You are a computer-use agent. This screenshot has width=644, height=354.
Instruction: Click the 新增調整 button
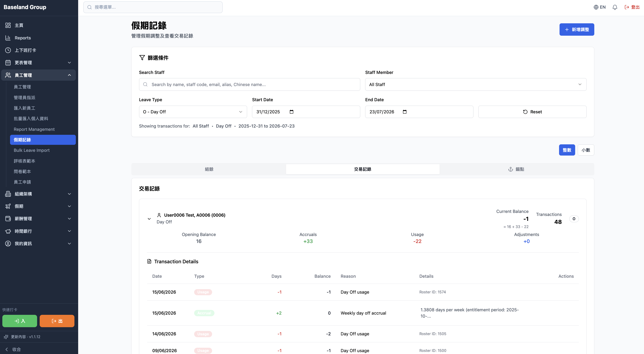[577, 29]
